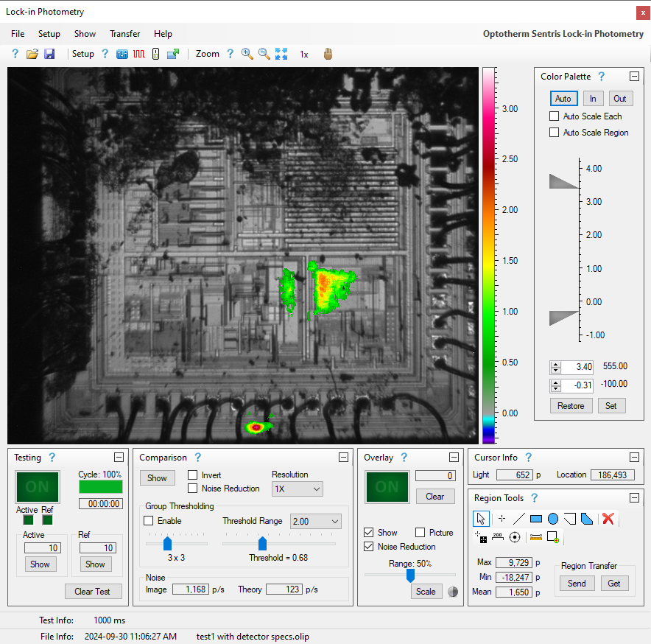Click Clear Test in the Testing panel

(93, 591)
